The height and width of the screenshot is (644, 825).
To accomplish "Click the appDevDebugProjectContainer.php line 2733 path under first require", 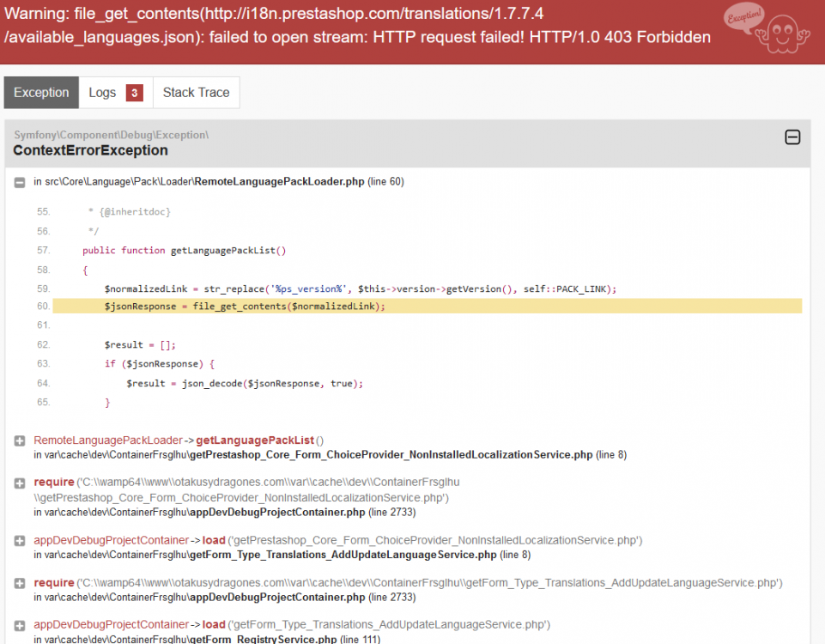I will (x=225, y=512).
